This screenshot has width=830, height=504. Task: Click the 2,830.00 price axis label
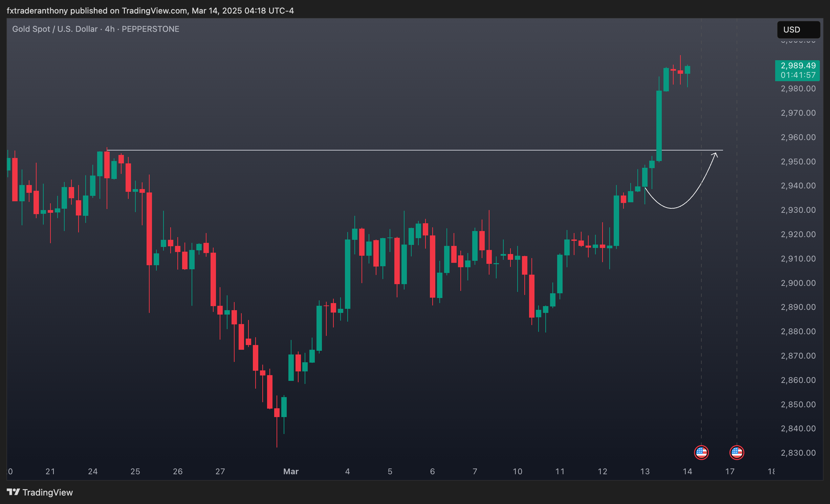798,453
